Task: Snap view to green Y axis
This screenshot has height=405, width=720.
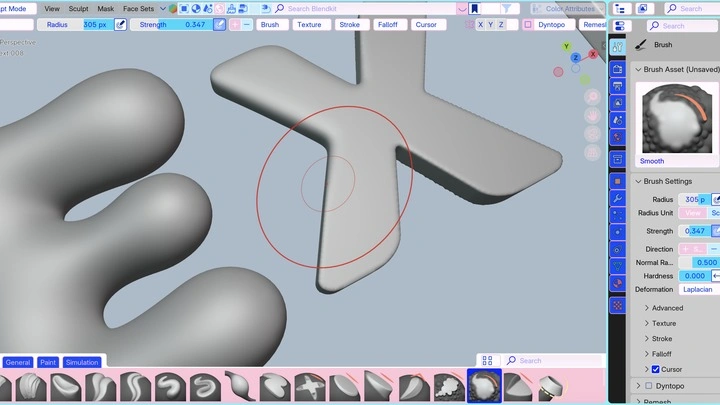Action: click(x=566, y=46)
